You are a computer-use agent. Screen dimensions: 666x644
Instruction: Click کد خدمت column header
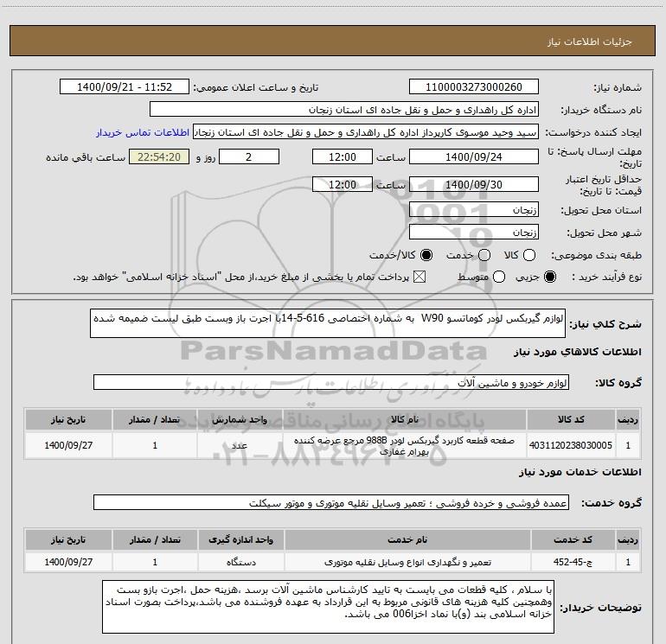pyautogui.click(x=573, y=539)
